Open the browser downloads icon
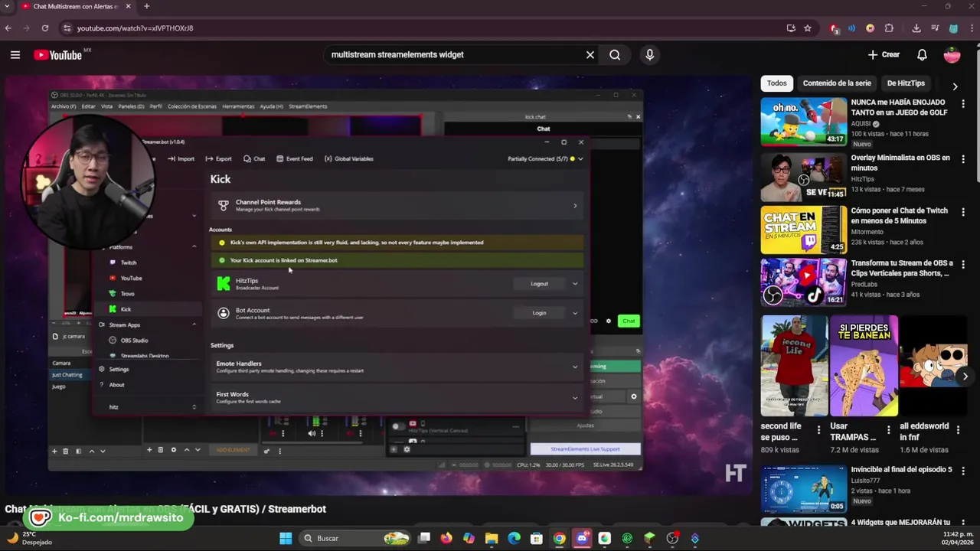Viewport: 980px width, 551px height. coord(916,28)
